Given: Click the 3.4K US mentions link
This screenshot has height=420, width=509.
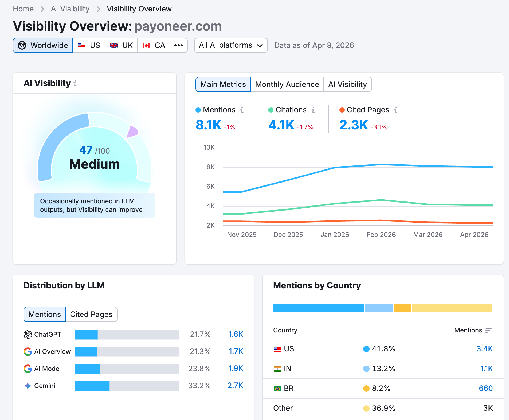Looking at the screenshot, I should point(485,348).
